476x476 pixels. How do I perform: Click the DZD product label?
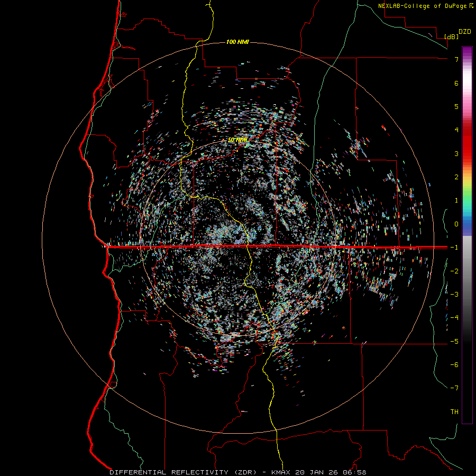(465, 32)
